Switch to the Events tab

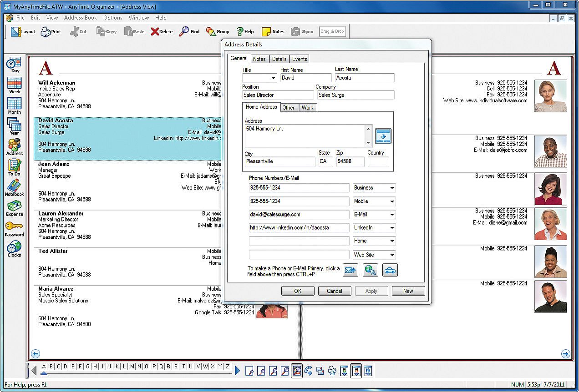tap(300, 59)
